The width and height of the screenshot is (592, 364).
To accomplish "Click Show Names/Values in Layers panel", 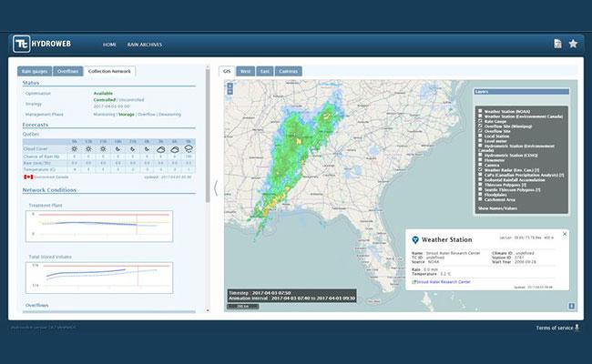I will coord(497,208).
